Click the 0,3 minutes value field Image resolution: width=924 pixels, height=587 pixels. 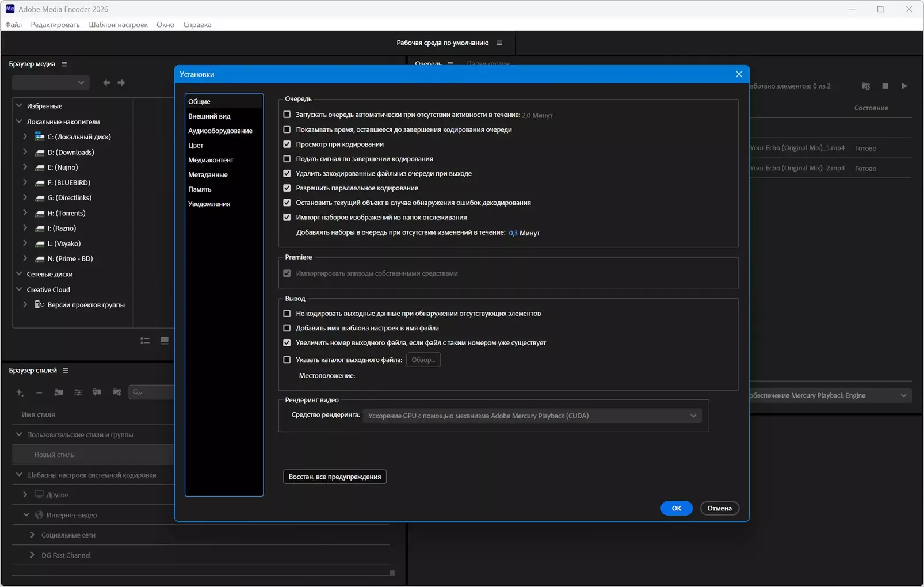[513, 233]
